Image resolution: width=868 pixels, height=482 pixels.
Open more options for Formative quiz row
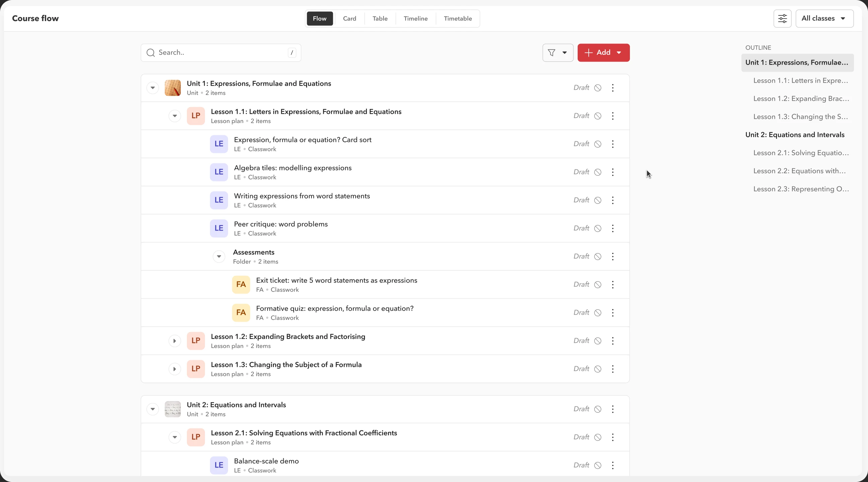pos(612,313)
